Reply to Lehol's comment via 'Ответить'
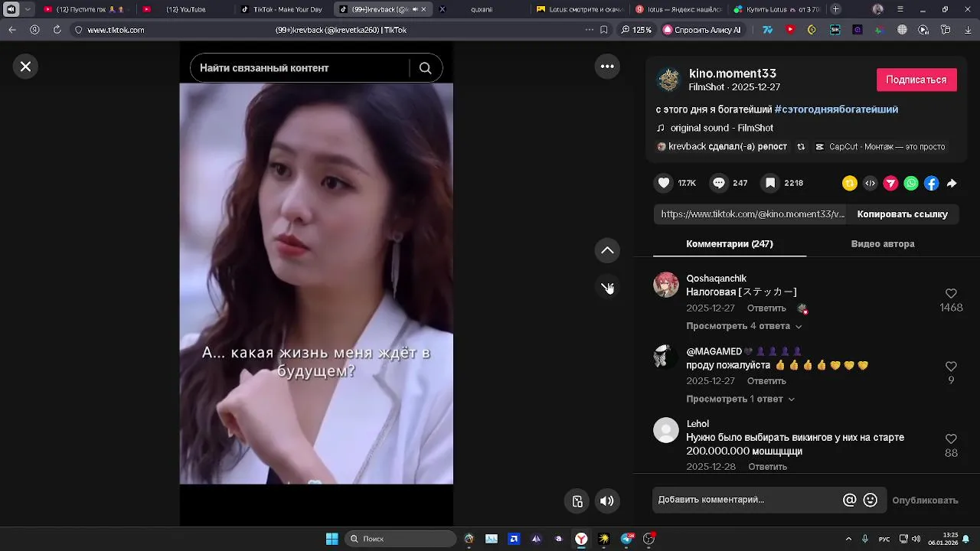The width and height of the screenshot is (980, 551). [767, 467]
